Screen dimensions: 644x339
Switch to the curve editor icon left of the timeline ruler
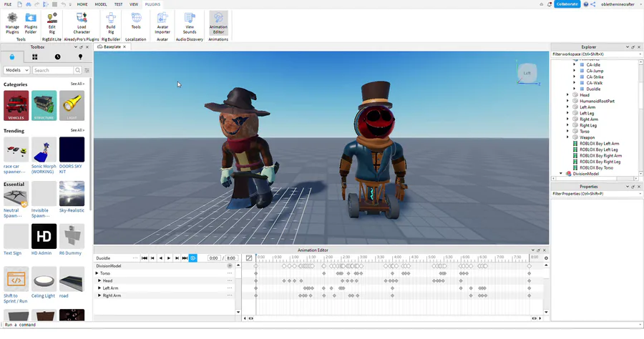point(249,257)
